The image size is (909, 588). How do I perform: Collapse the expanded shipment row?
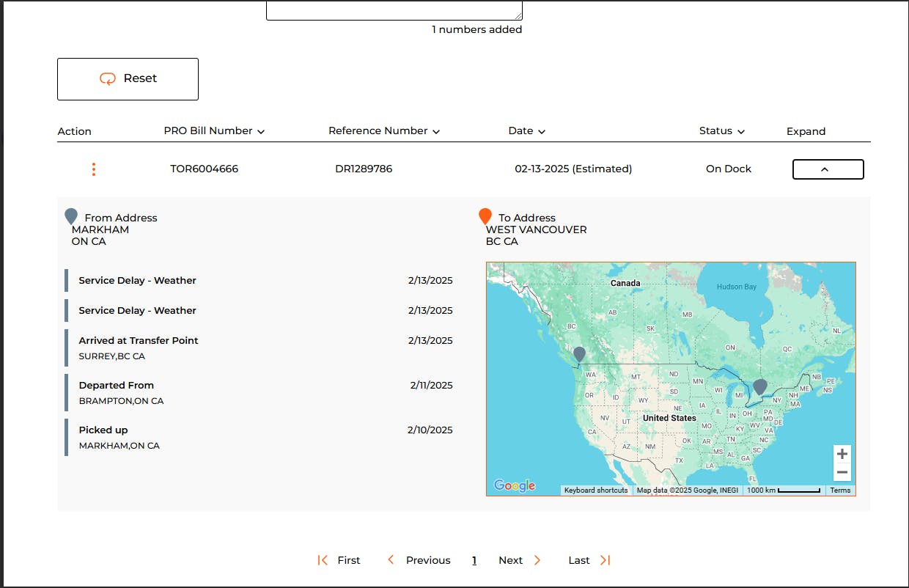(828, 169)
